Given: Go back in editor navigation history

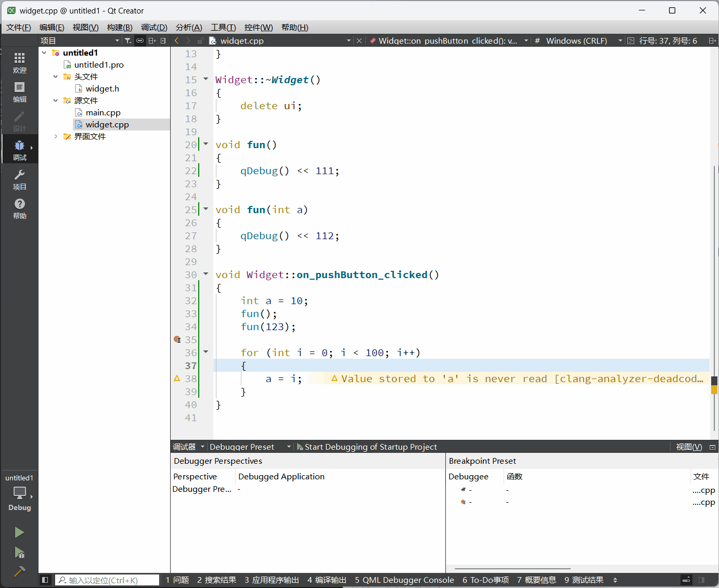Looking at the screenshot, I should tap(177, 41).
